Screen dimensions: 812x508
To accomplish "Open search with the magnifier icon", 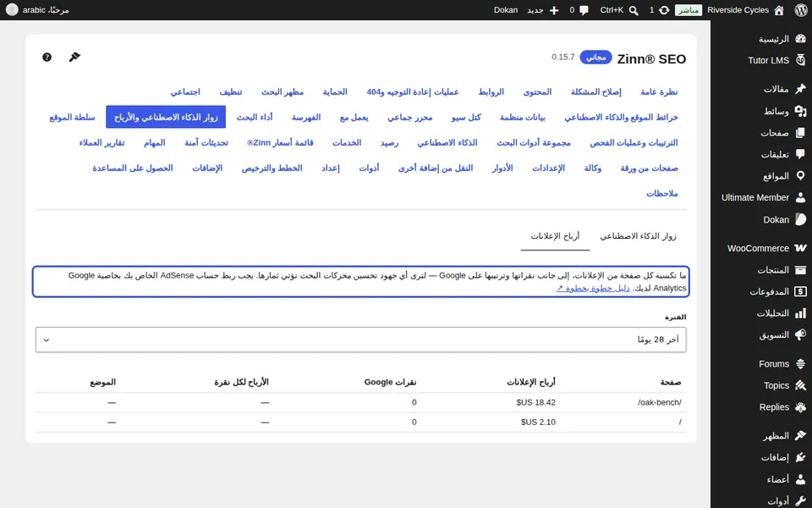I will (634, 10).
